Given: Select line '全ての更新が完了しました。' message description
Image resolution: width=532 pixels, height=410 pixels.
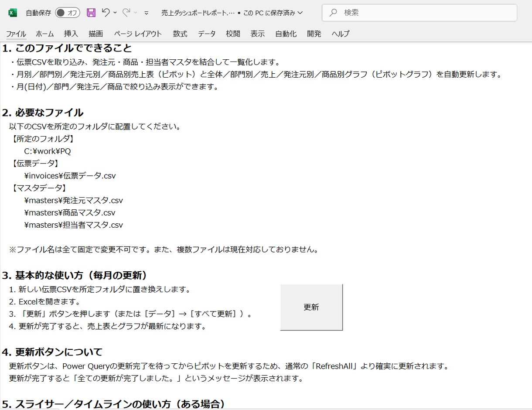Looking at the screenshot, I should [x=156, y=378].
